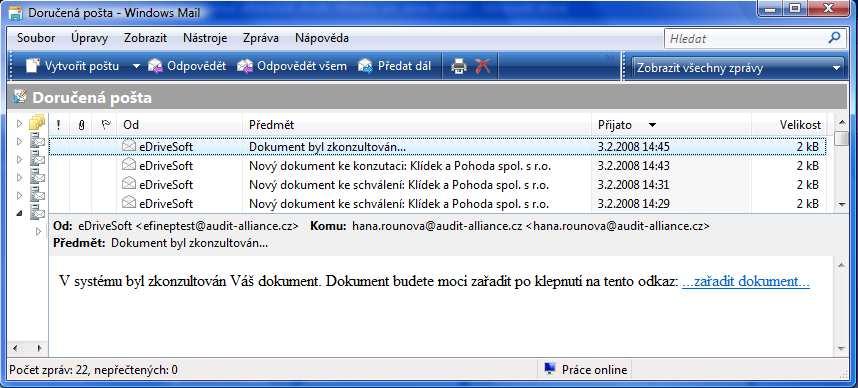The width and height of the screenshot is (858, 388).
Task: Click message list scrollbar down arrow
Action: coord(842,204)
